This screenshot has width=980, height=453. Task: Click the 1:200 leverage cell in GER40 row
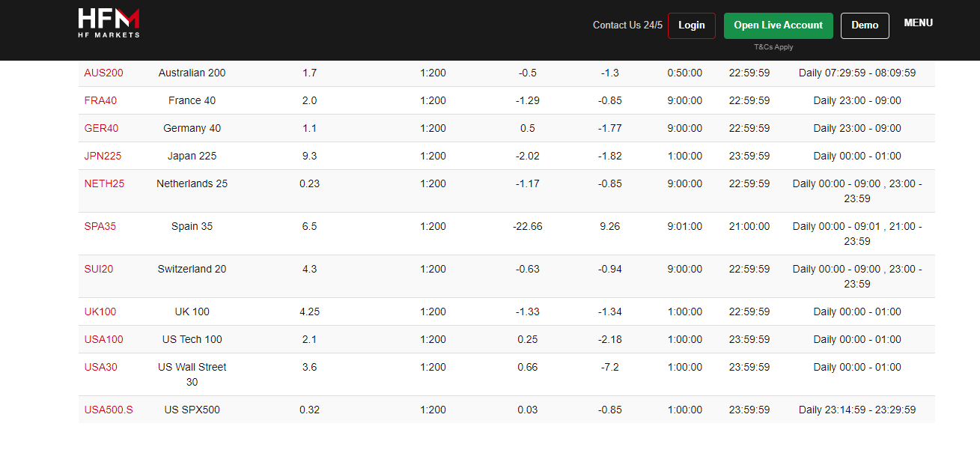coord(433,128)
